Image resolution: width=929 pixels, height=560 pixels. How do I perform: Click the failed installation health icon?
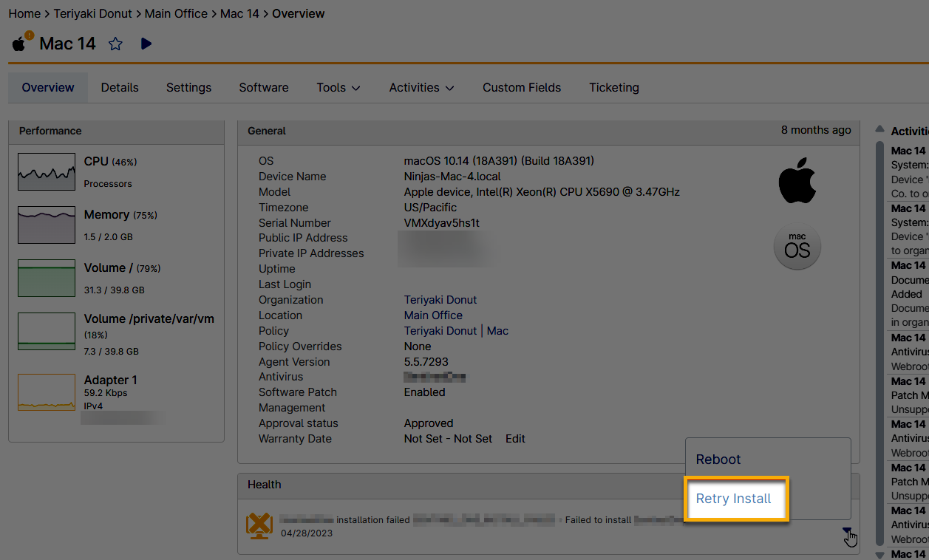[x=259, y=525]
